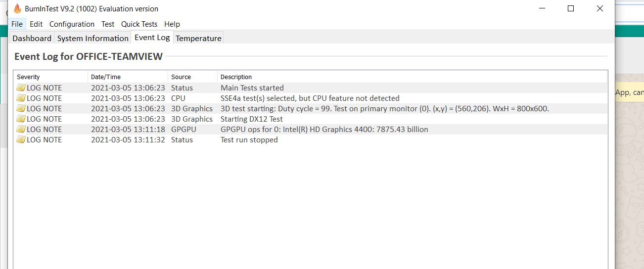Switch to the Temperature tab
644x269 pixels.
click(x=198, y=38)
